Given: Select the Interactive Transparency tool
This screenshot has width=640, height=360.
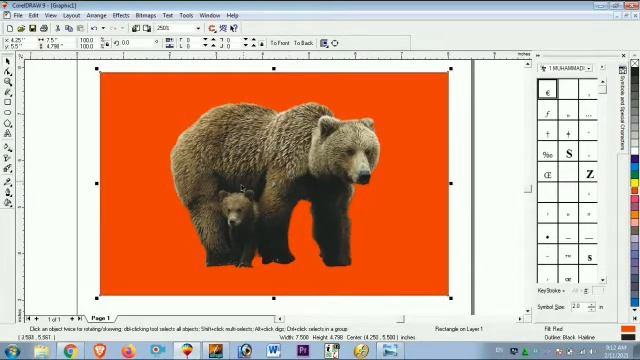Looking at the screenshot, I should tap(8, 158).
